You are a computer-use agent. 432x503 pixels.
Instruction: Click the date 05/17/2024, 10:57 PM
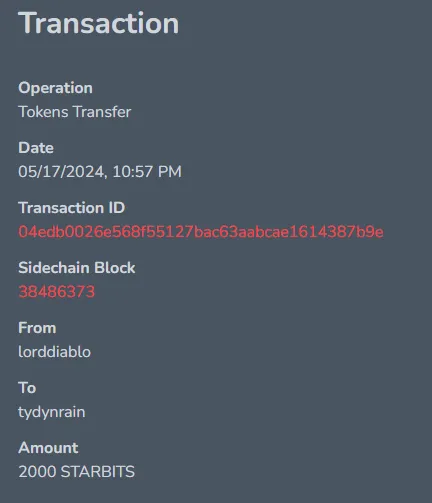click(100, 172)
